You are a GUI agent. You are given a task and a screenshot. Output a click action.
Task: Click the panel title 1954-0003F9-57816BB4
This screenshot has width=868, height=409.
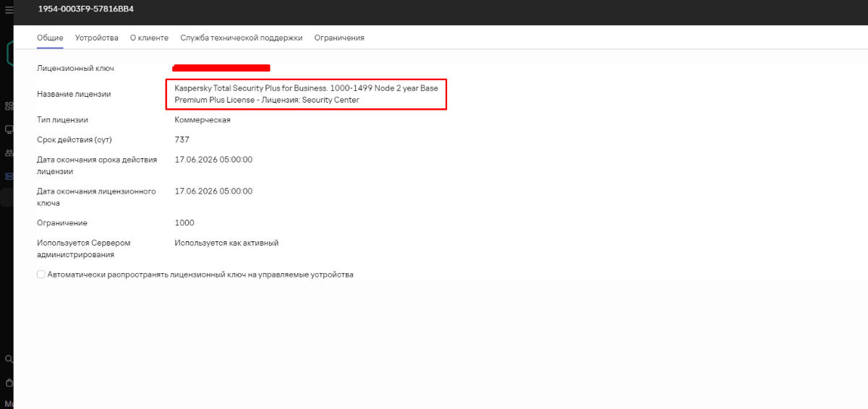[x=86, y=9]
